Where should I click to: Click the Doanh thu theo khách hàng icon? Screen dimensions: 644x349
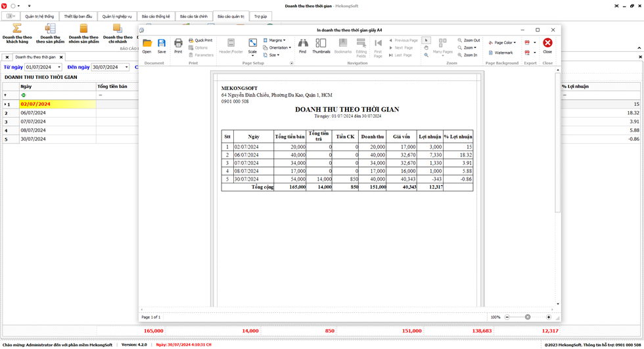tap(18, 33)
